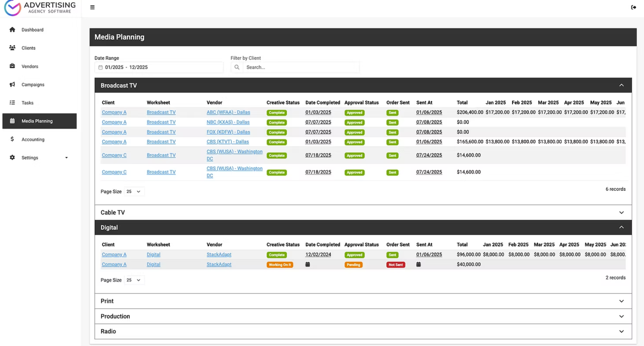The height and width of the screenshot is (346, 644).
Task: Click the Accounting dollar icon
Action: [12, 139]
